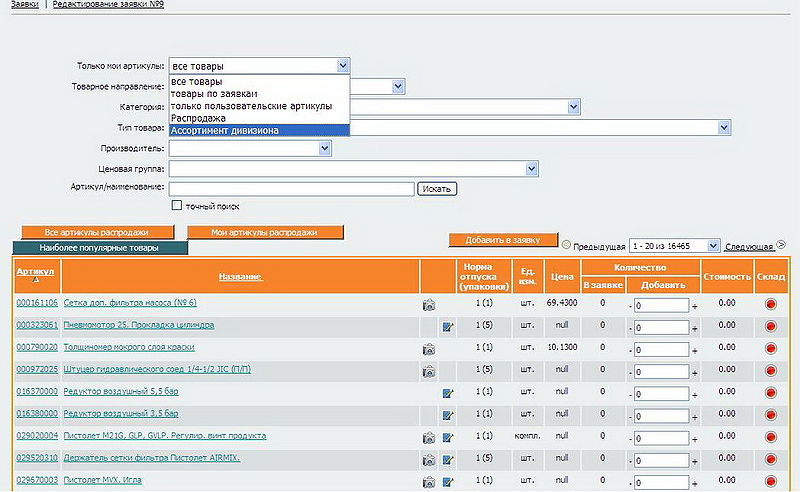Click camera icon for Пистолет M21G row
This screenshot has height=492, width=800.
tap(429, 437)
